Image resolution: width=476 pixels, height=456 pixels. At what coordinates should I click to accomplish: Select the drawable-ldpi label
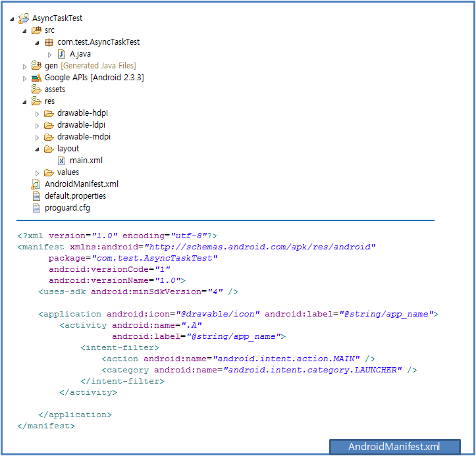(82, 125)
